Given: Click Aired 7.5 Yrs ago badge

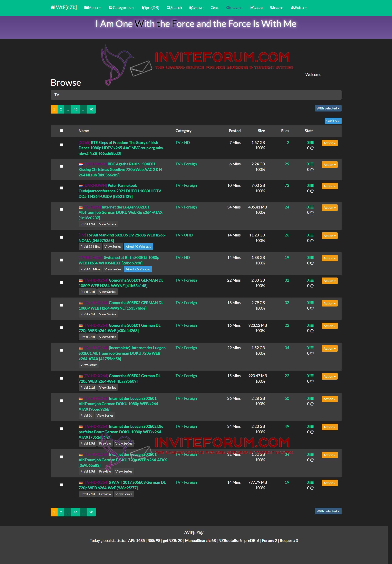Looking at the screenshot, I should click(138, 269).
